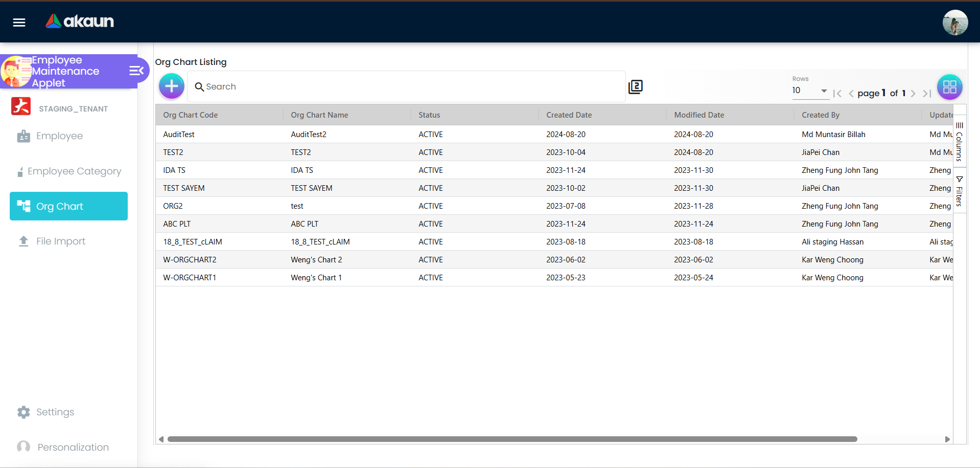Viewport: 980px width, 468px height.
Task: Collapse the Employee Maintenance sidebar
Action: click(136, 71)
